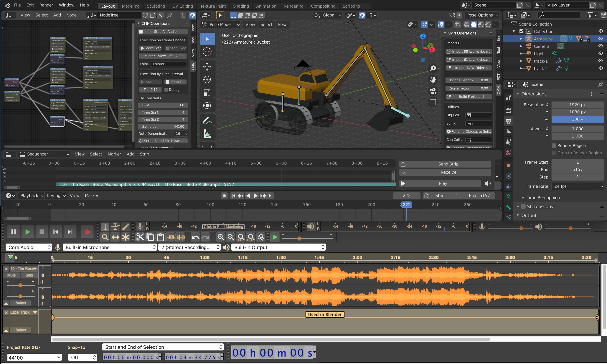Click Resolution percentage 100% slider
607x364 pixels.
[x=577, y=120]
